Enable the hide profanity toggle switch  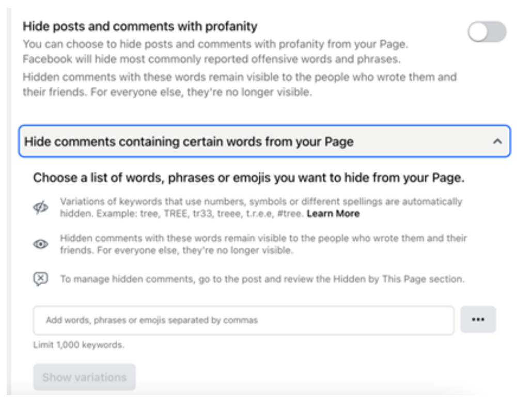point(487,32)
